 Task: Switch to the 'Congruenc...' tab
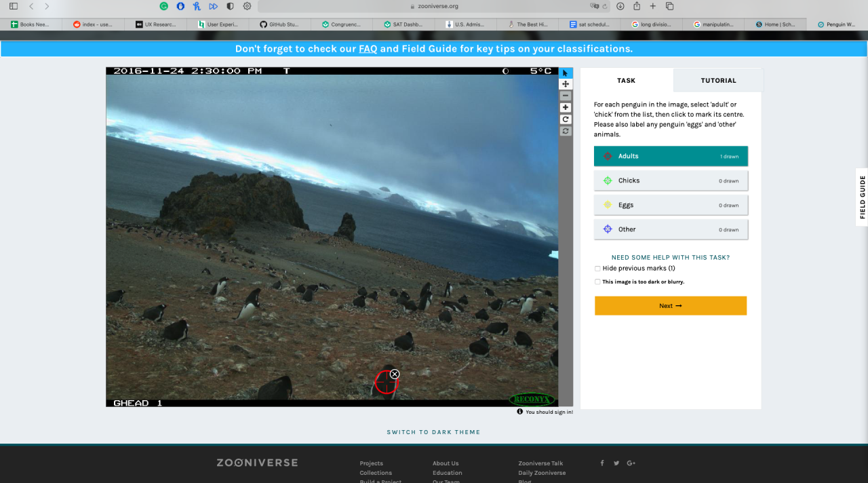click(x=342, y=24)
